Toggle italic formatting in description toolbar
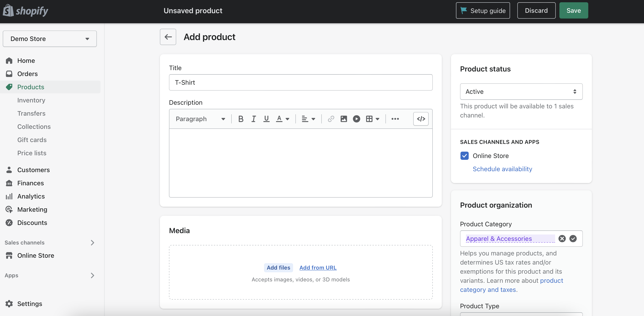Viewport: 644px width, 316px height. [x=254, y=119]
